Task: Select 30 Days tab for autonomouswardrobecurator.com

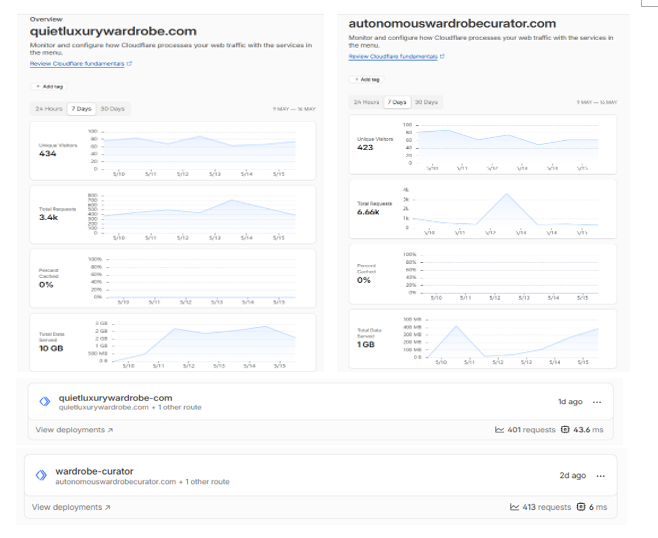Action: tap(426, 102)
